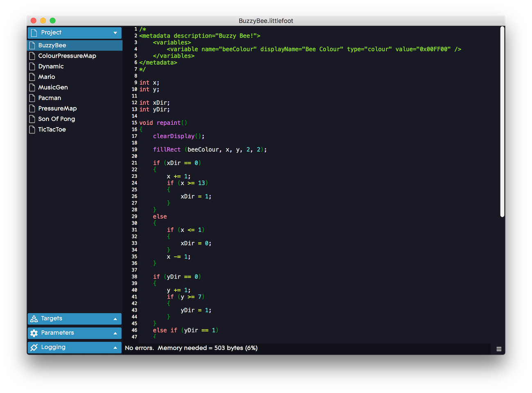The height and width of the screenshot is (393, 532).
Task: Click the Project panel document icon
Action: point(34,33)
